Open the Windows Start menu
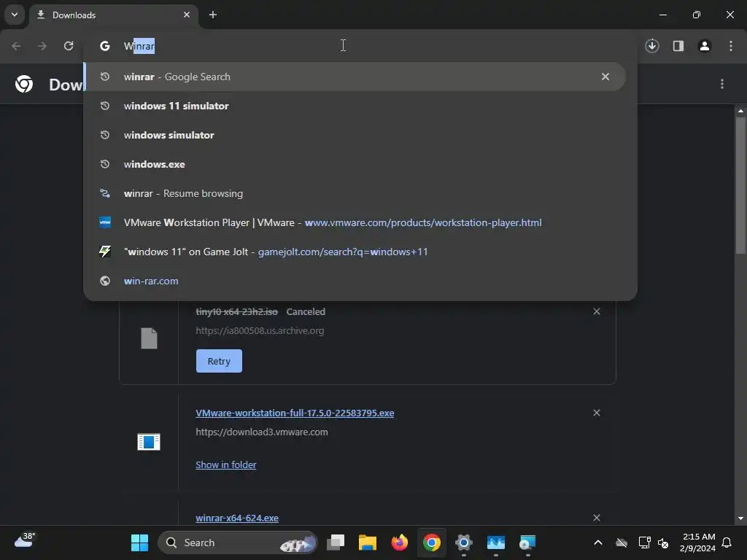The width and height of the screenshot is (747, 560). point(139,542)
